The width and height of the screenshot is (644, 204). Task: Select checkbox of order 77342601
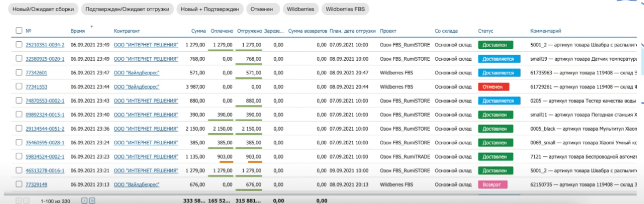click(x=19, y=72)
